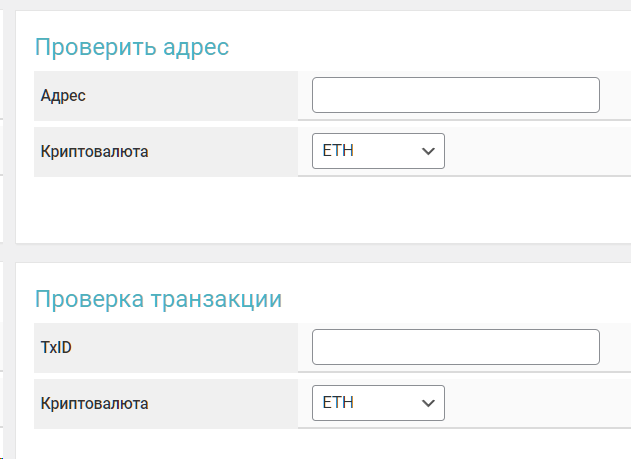Screen dimensions: 631x459
Task: Click the gray Адрес label cell background
Action: pyautogui.click(x=200, y=96)
